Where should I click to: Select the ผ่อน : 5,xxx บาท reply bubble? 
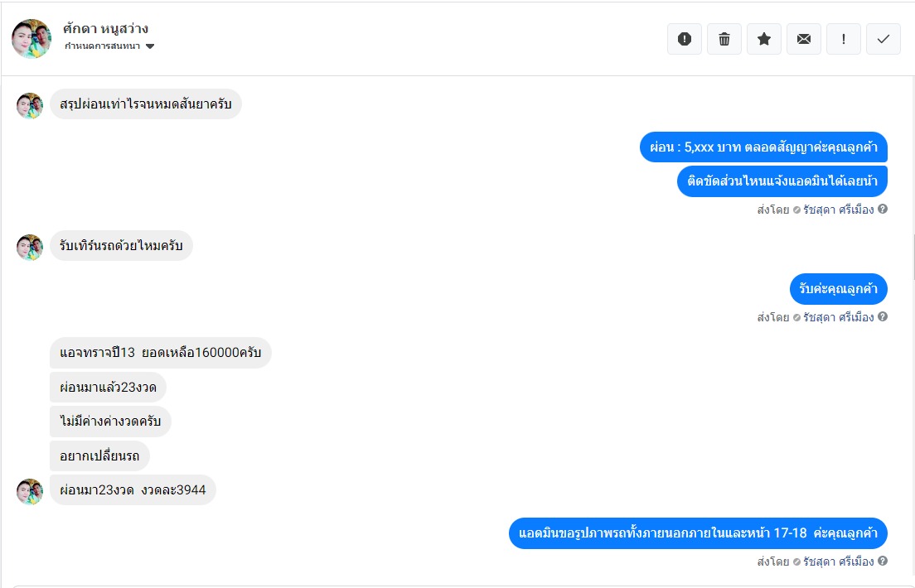tap(763, 147)
